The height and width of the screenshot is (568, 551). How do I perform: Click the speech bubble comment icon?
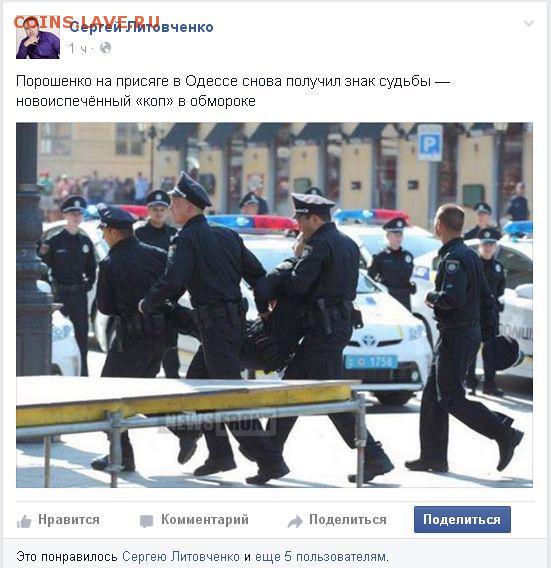tap(146, 521)
